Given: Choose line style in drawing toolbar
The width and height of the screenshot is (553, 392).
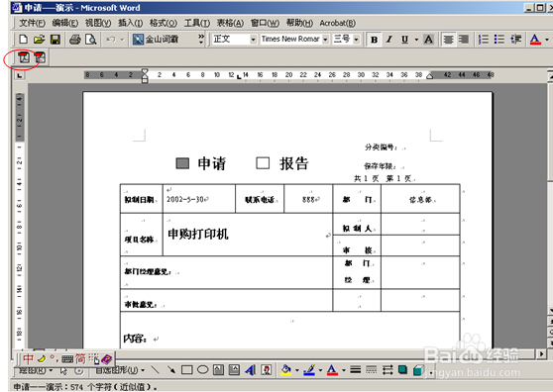Looking at the screenshot, I should 356,370.
